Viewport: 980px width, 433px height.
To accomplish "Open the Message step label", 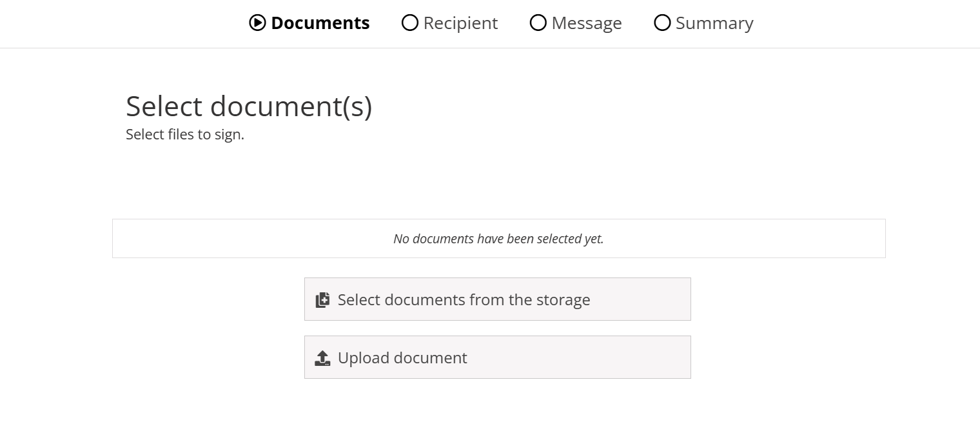I will pos(587,23).
